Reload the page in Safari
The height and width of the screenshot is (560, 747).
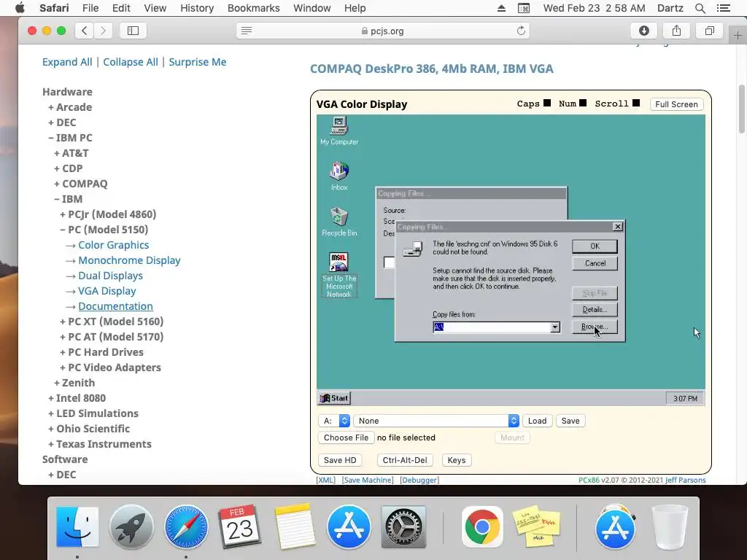click(x=521, y=31)
